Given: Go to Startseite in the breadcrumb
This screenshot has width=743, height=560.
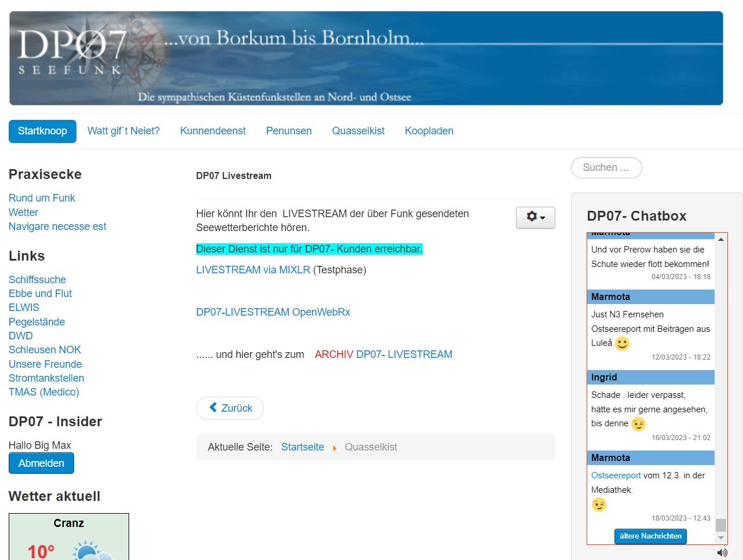Looking at the screenshot, I should [x=302, y=447].
